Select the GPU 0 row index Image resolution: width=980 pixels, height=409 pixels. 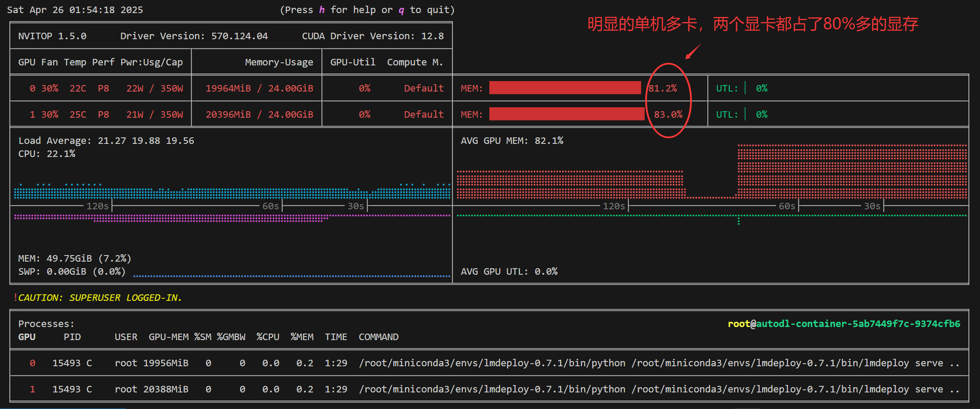[x=32, y=88]
